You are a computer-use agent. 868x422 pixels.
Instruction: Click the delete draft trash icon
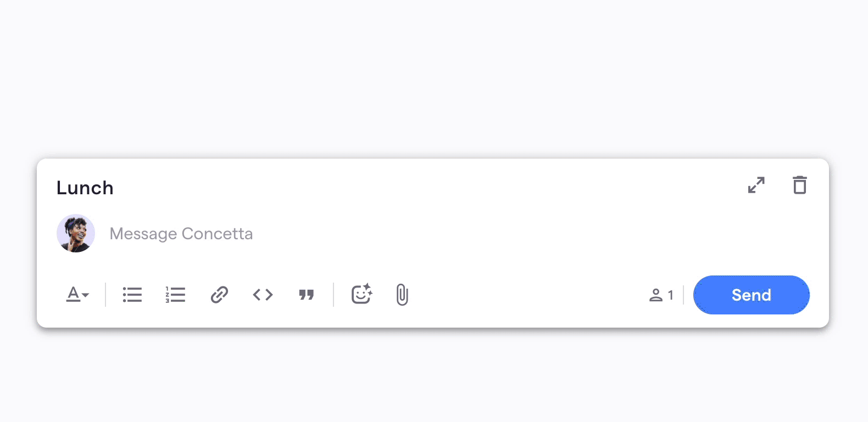click(799, 185)
